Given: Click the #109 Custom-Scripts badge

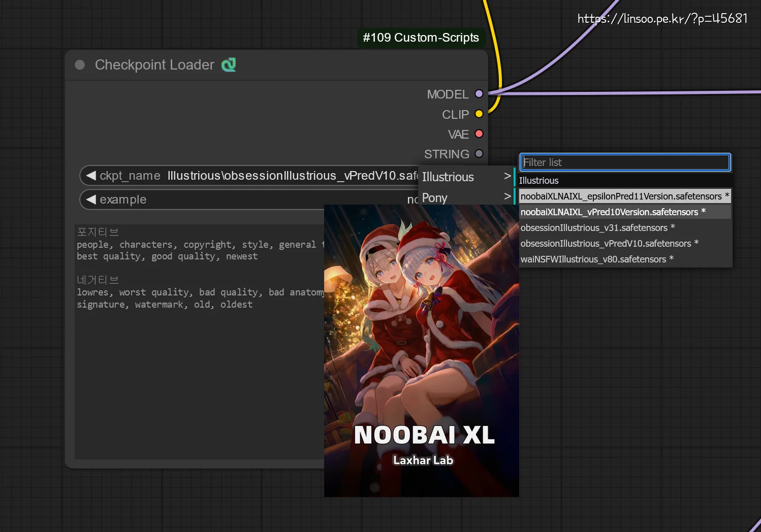Looking at the screenshot, I should (421, 38).
